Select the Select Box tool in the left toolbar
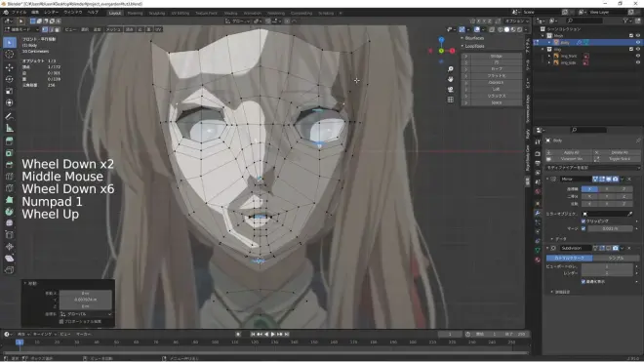Viewport: 644px width, 362px height. 10,42
